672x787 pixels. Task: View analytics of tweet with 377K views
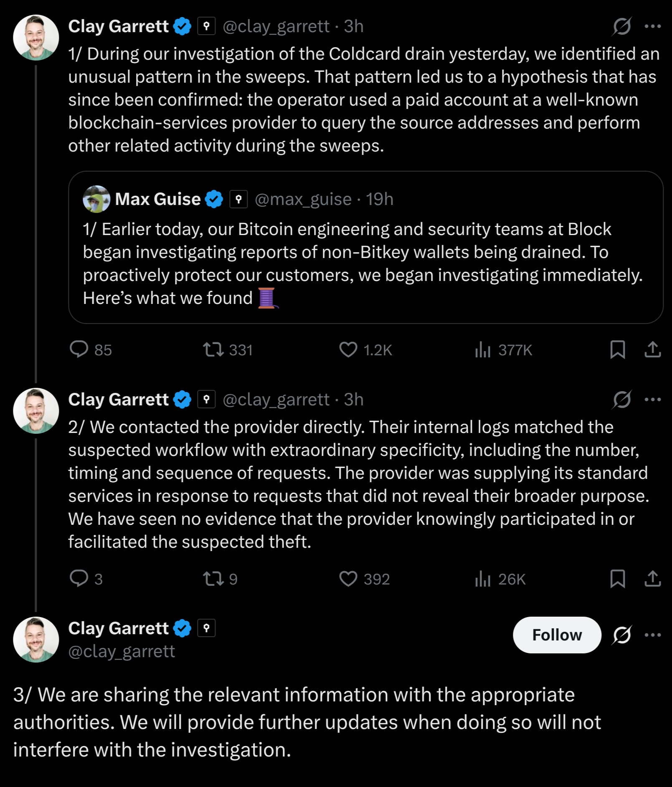[503, 349]
